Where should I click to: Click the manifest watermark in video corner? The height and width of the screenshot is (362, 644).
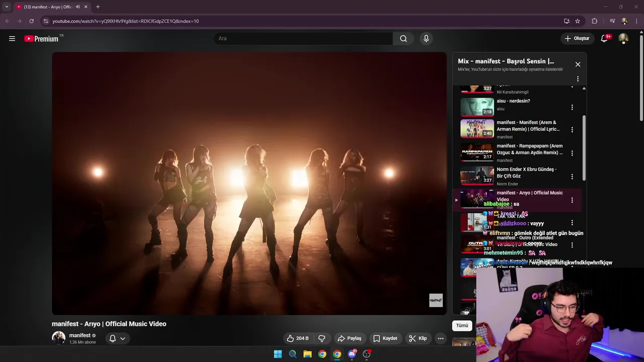(436, 300)
